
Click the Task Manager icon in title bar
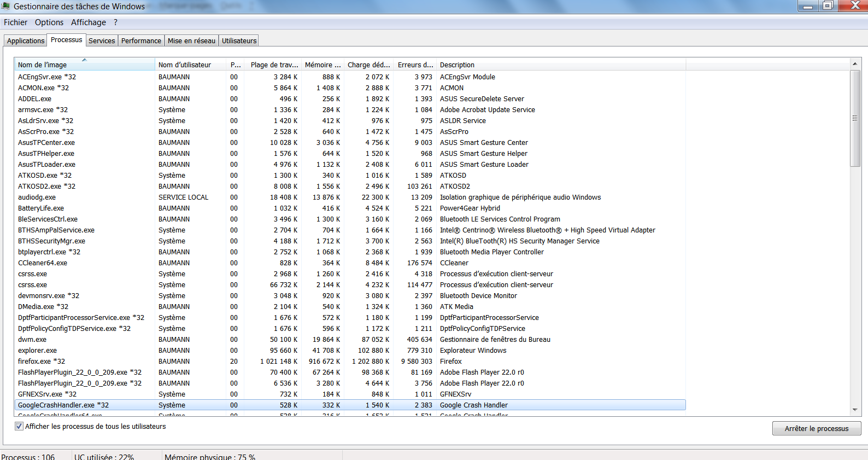click(x=6, y=6)
